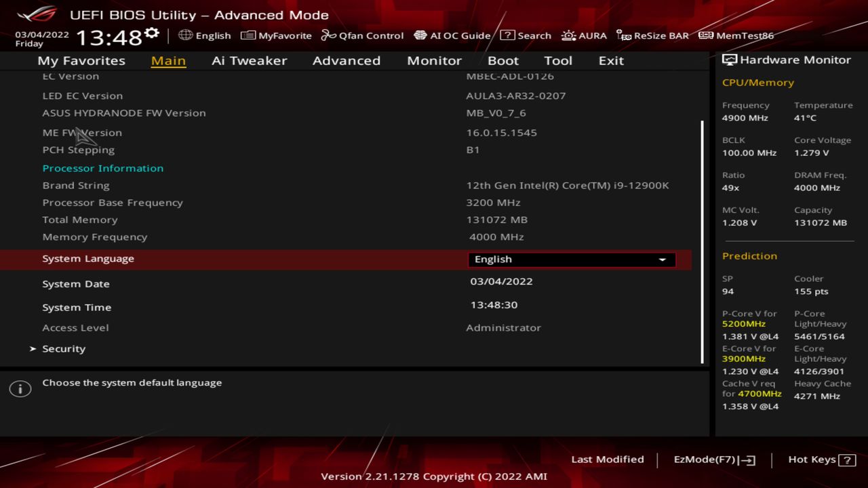Click the Processor Information heading
The image size is (868, 488).
[x=103, y=168]
